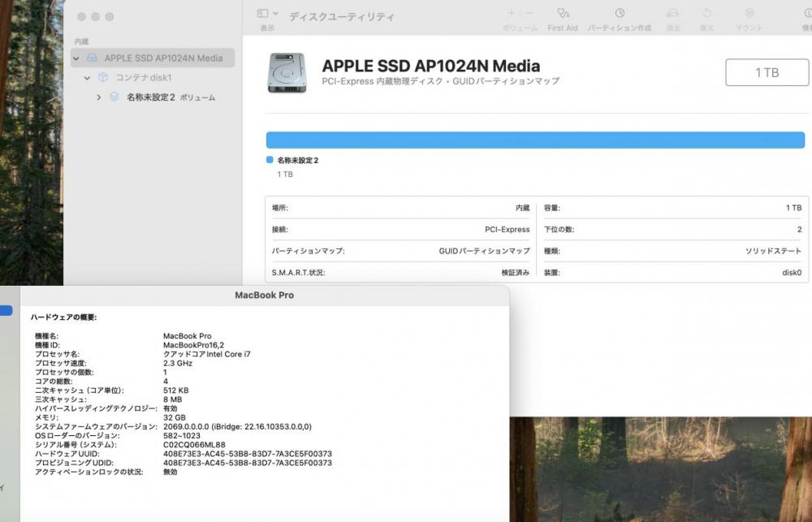Open the パーティション作成 partition icon
The image size is (812, 522).
[620, 13]
